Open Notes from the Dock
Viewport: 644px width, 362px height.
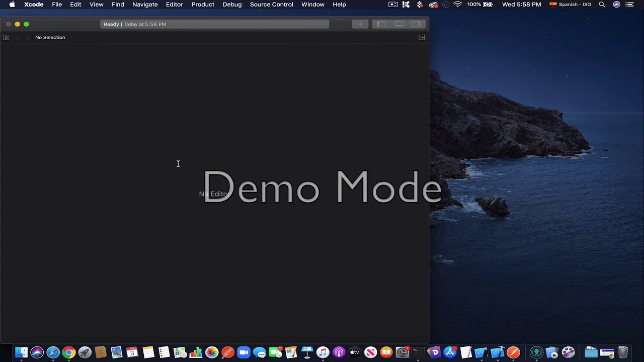coord(148,352)
